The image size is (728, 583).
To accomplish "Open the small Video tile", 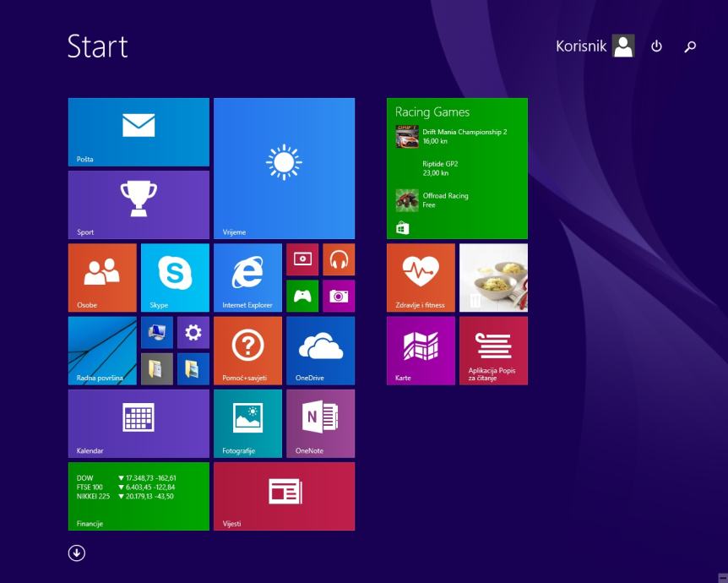I will tap(302, 259).
